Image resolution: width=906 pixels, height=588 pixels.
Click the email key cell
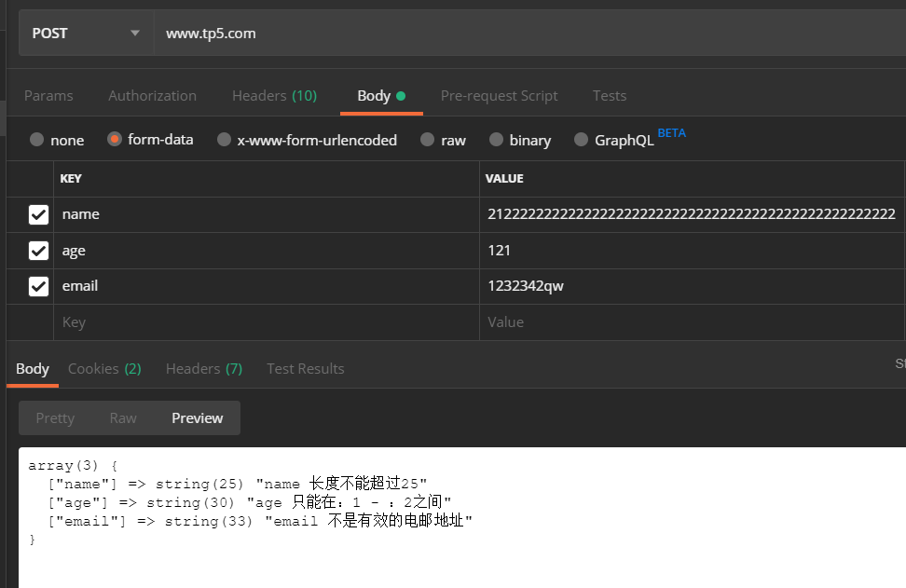pos(267,286)
